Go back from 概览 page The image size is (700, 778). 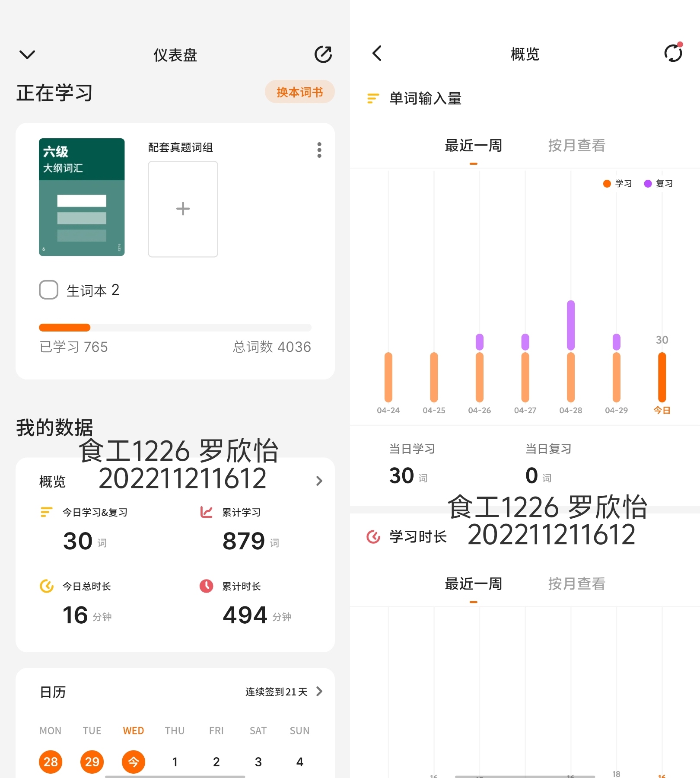[377, 54]
